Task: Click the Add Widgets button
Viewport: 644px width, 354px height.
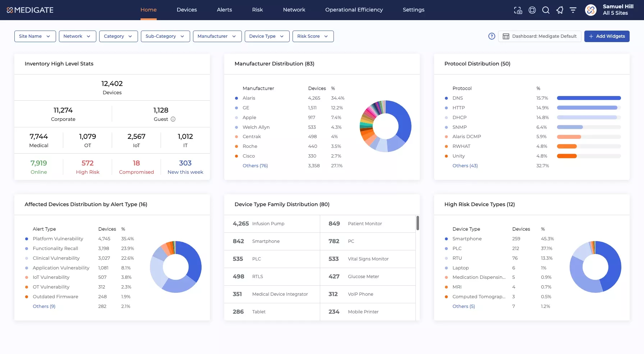Action: (x=607, y=36)
